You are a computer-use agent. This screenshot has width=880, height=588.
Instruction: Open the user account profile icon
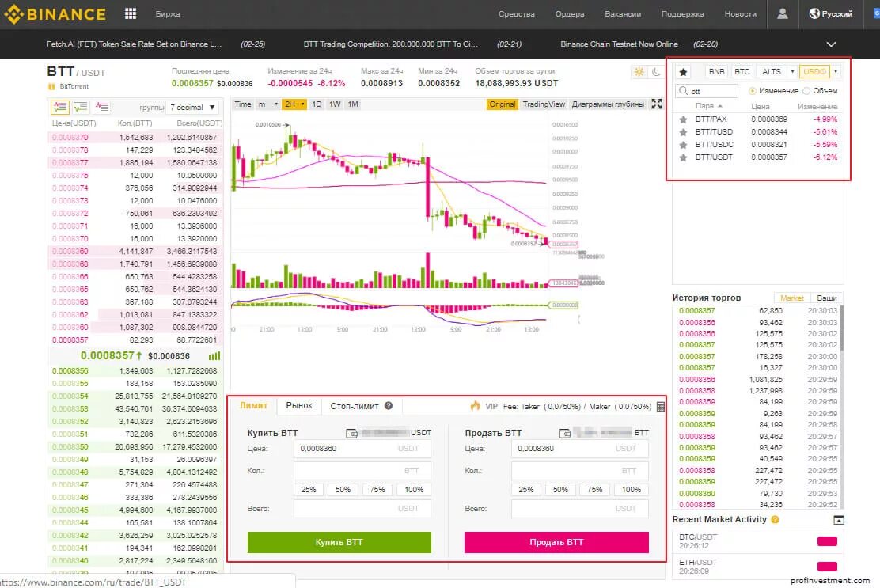pyautogui.click(x=782, y=13)
